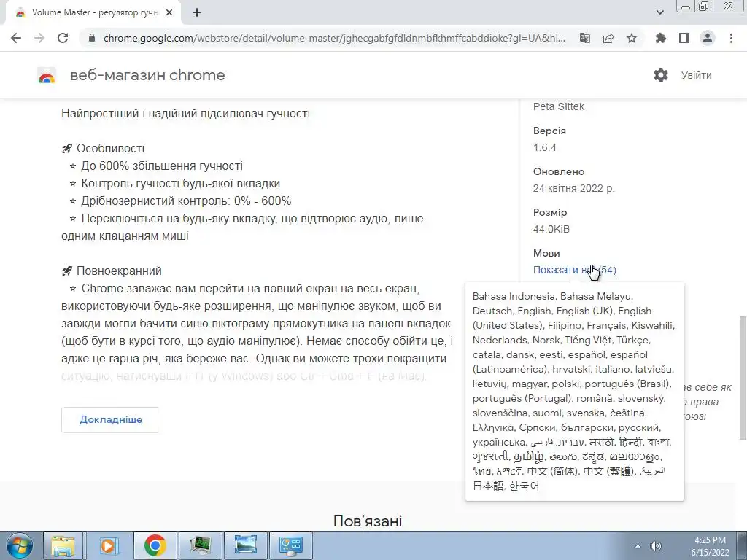Show hidden system tray icons

click(638, 546)
